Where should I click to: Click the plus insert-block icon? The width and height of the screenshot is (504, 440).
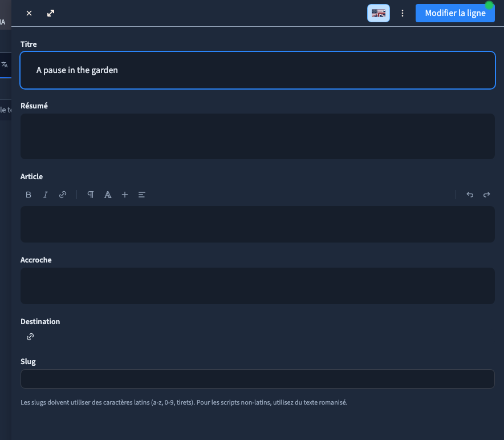[125, 195]
